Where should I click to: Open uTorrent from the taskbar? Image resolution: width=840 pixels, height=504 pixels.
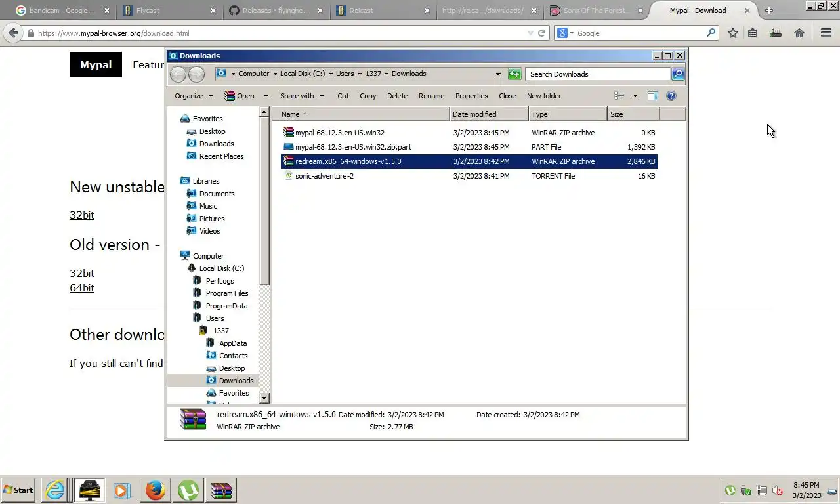pyautogui.click(x=188, y=490)
